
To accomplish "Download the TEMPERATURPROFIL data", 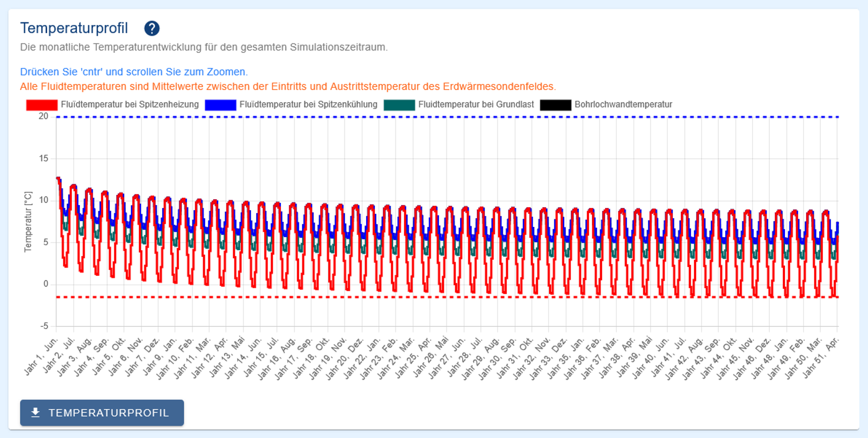I will click(x=102, y=412).
